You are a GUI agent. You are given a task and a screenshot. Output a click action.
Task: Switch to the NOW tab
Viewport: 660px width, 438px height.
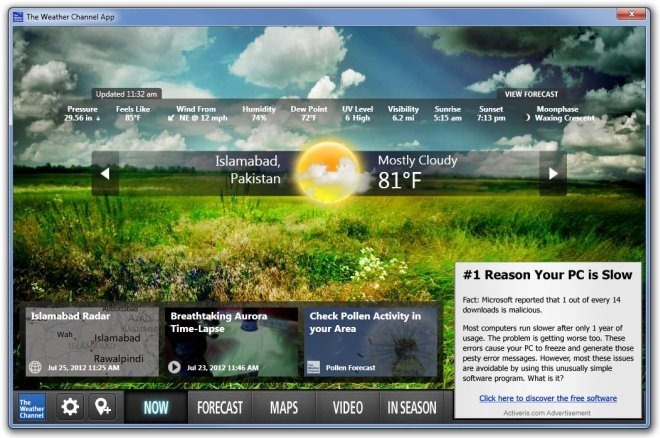(x=156, y=407)
